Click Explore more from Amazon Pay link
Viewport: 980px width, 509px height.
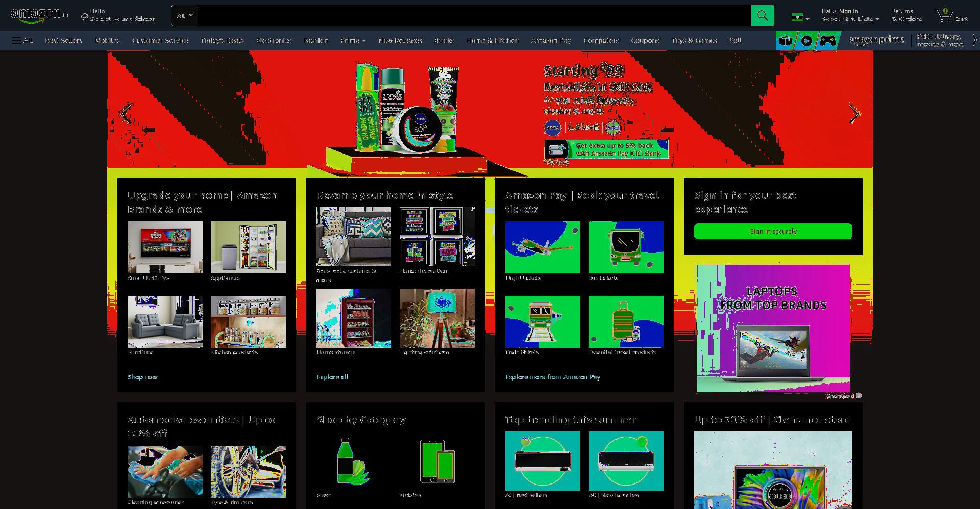(553, 377)
